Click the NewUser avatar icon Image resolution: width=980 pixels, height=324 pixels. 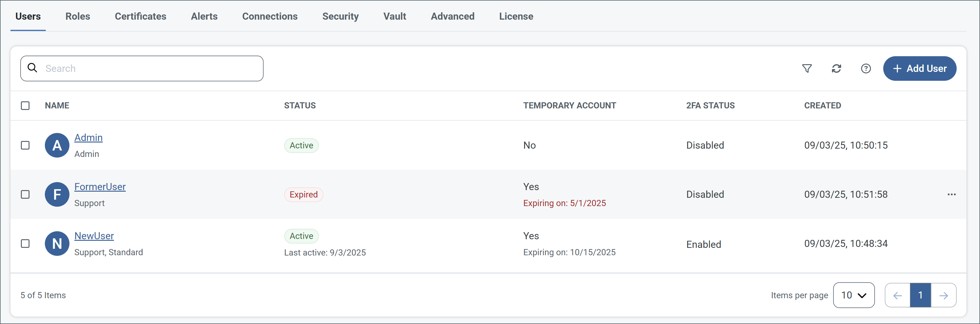point(57,243)
